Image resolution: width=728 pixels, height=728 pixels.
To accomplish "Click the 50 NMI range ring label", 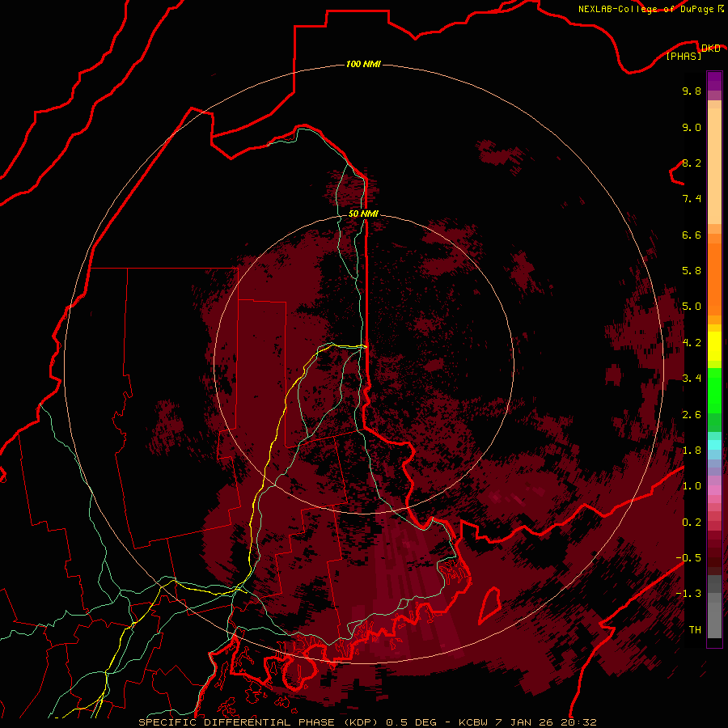I will [x=363, y=214].
